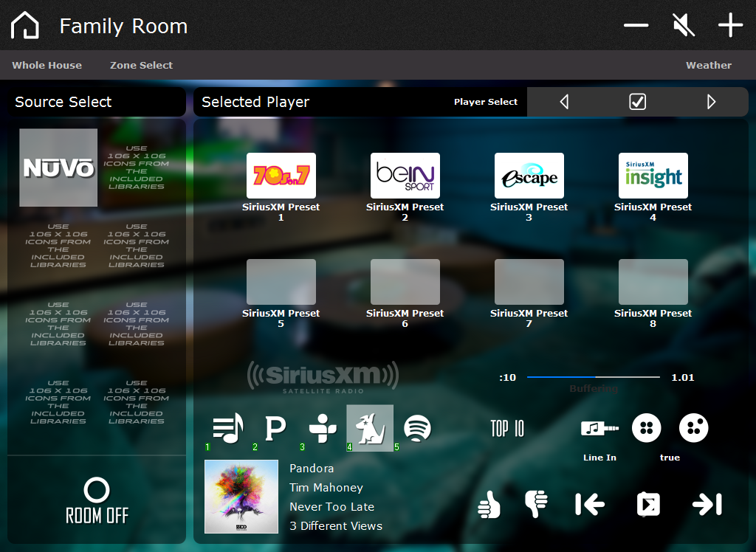Screen dimensions: 756x552
Task: Toggle mute speaker icon
Action: (x=684, y=25)
